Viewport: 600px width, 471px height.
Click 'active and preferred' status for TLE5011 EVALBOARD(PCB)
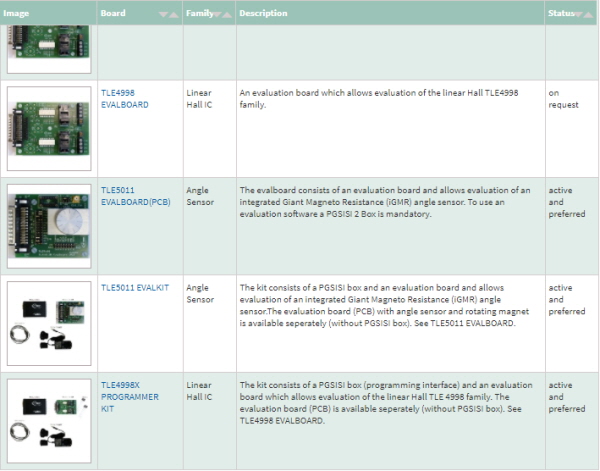(x=567, y=202)
